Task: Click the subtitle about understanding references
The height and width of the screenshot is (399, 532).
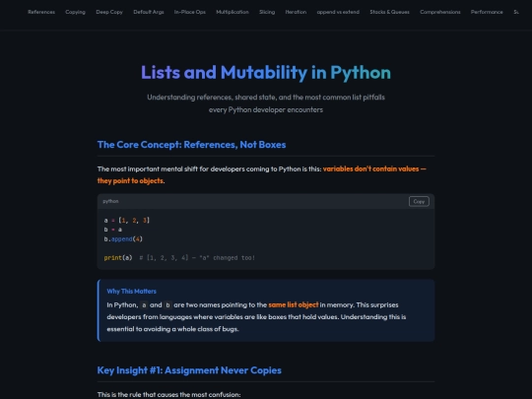Action: click(266, 103)
